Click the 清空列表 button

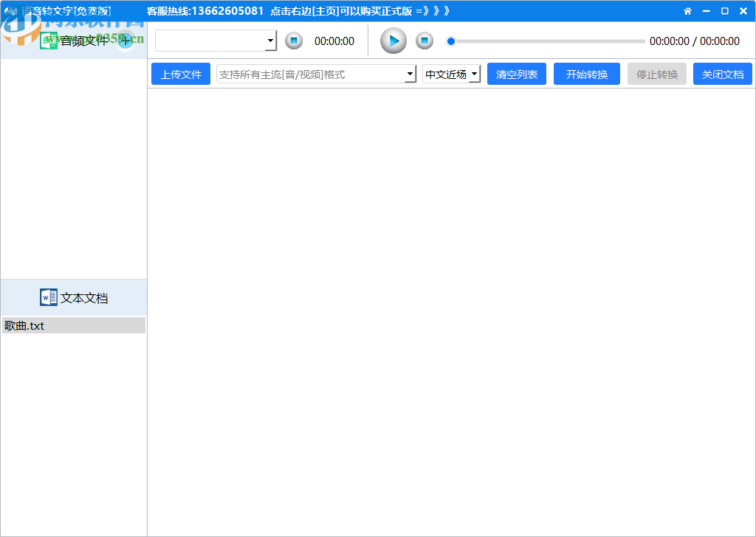(x=516, y=75)
